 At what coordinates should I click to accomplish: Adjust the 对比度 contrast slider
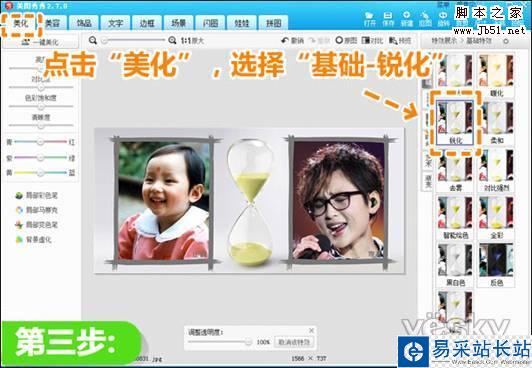coord(41,88)
